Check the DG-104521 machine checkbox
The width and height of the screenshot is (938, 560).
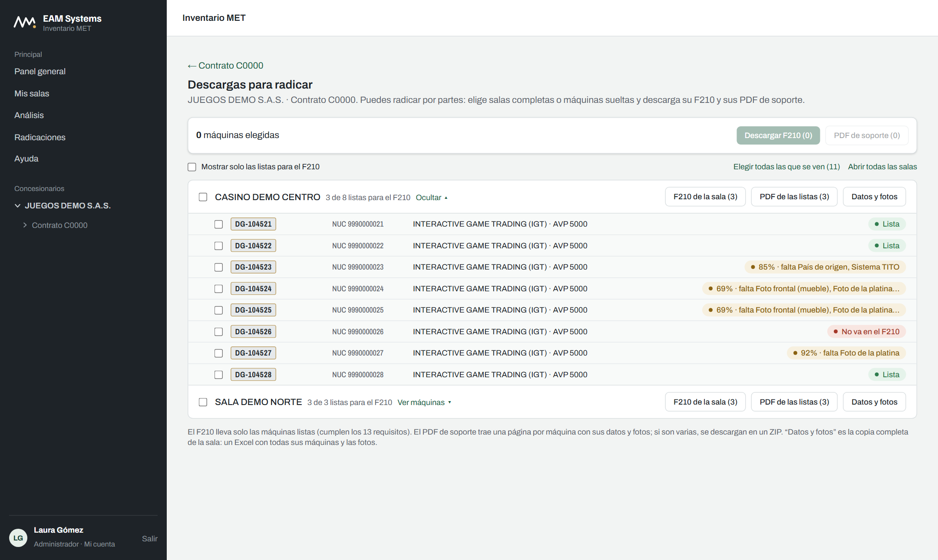point(218,224)
